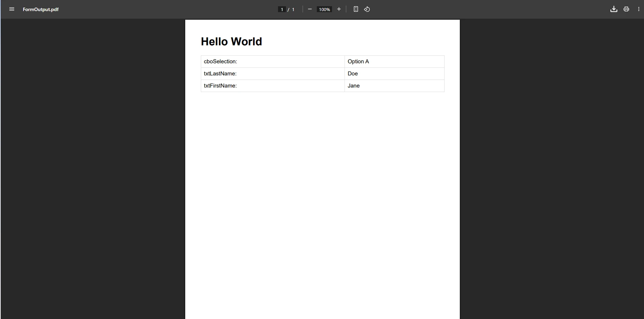Click the current page number field
Screen dimensions: 644x319
[x=281, y=9]
